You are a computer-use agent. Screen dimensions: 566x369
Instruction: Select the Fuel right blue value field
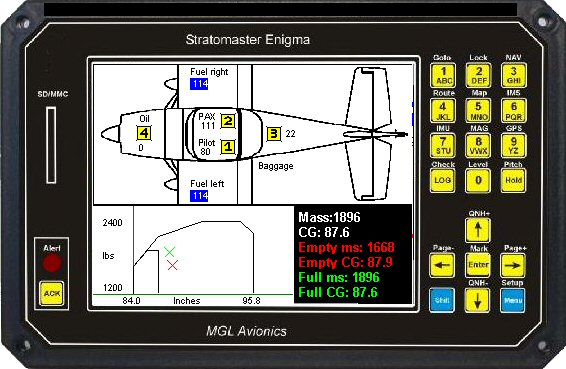click(199, 84)
